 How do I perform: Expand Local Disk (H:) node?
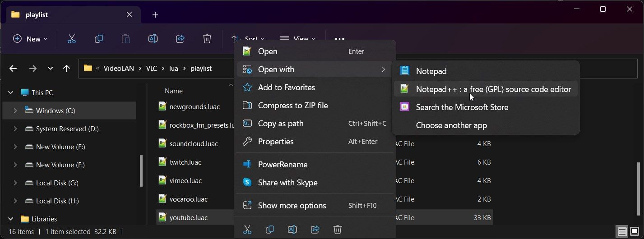pyautogui.click(x=15, y=201)
